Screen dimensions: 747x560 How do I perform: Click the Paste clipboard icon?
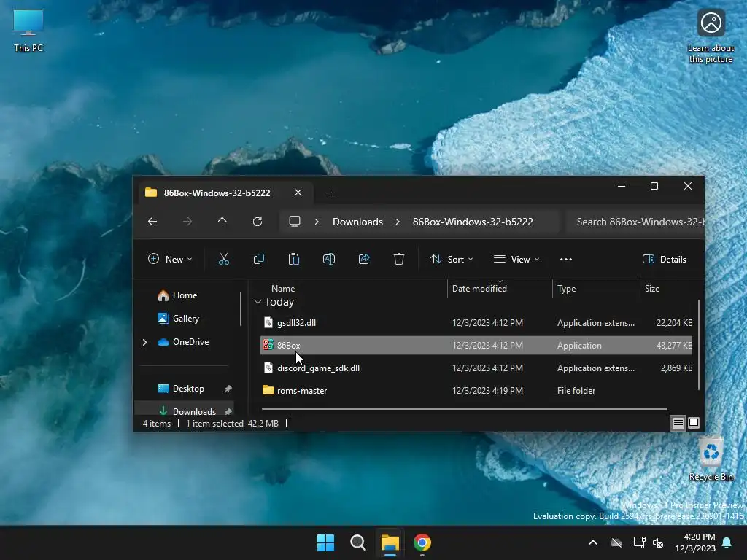tap(294, 259)
